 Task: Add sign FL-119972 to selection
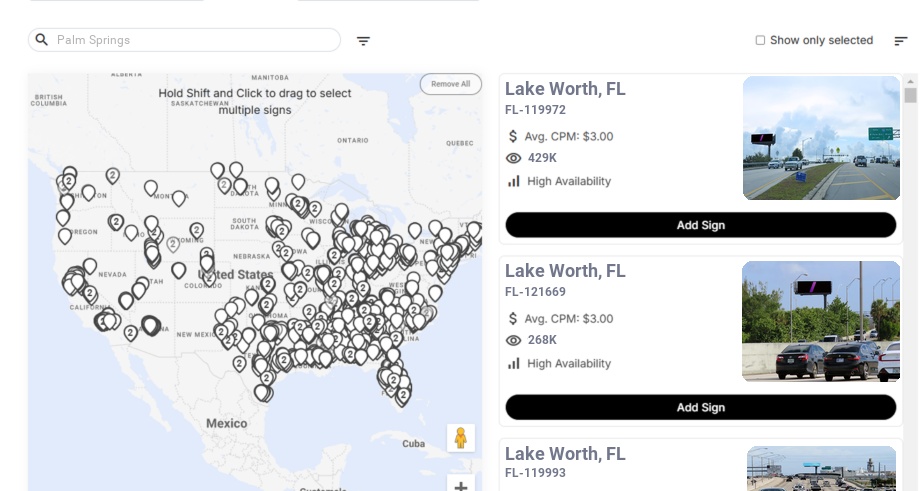tap(700, 225)
